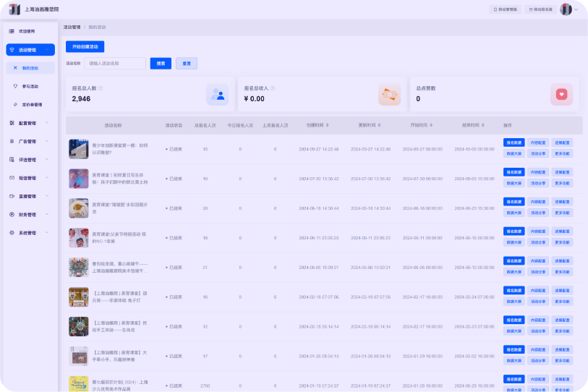Click the blue people icon on 报名总人数 card

pos(218,94)
